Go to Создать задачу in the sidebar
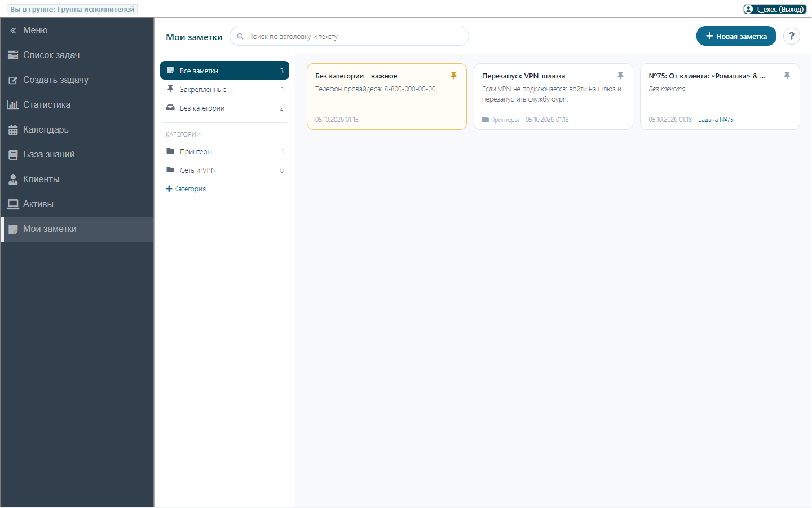Image resolution: width=812 pixels, height=508 pixels. 77,80
